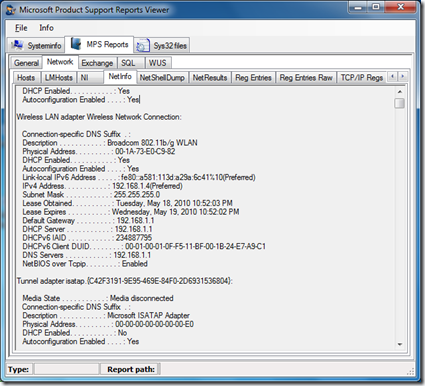Switch to the WUS sub-tab
This screenshot has width=425, height=386.
[157, 63]
